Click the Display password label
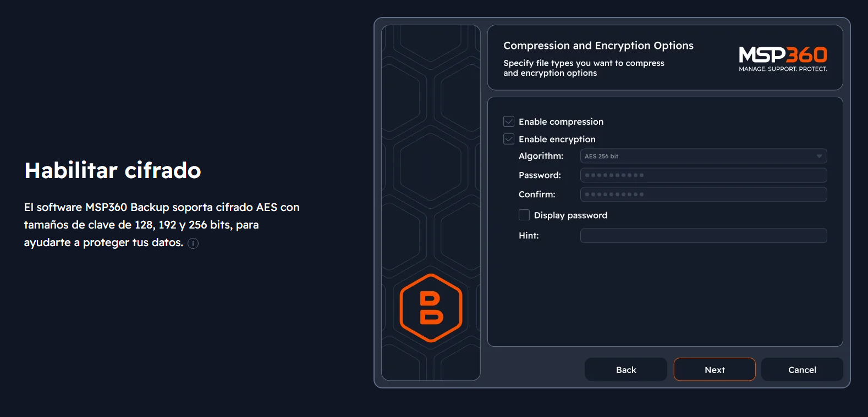Viewport: 868px width, 417px height. point(570,215)
